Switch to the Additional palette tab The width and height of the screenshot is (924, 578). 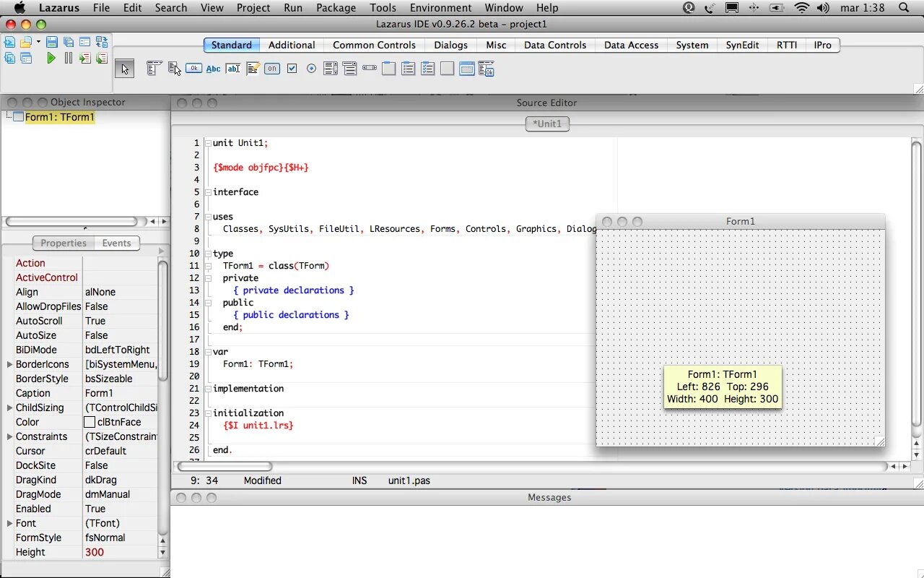tap(292, 45)
